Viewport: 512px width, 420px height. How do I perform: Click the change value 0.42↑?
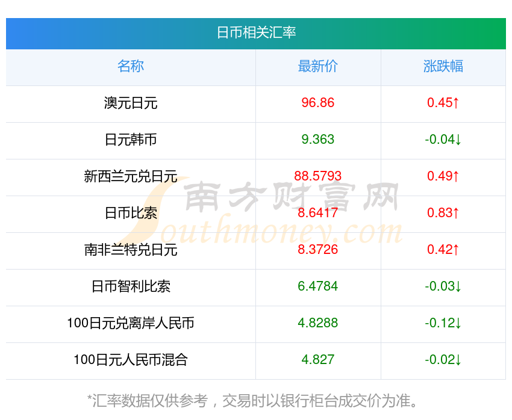[x=443, y=250]
